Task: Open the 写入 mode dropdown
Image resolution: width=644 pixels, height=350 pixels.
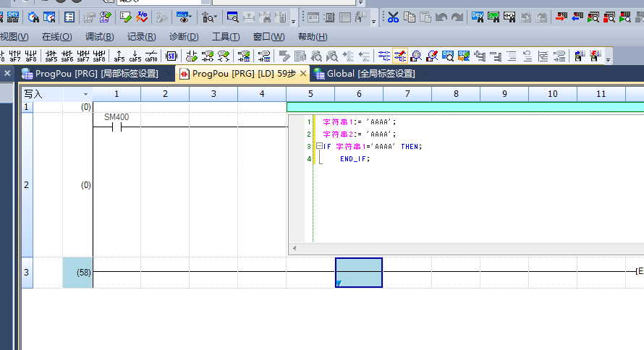Action: click(x=85, y=94)
